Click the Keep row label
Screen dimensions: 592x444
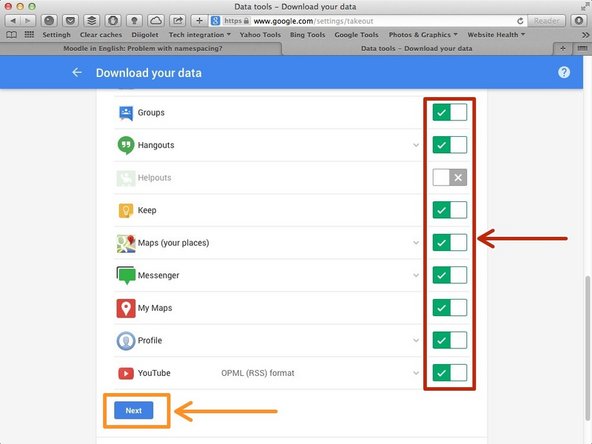click(147, 210)
